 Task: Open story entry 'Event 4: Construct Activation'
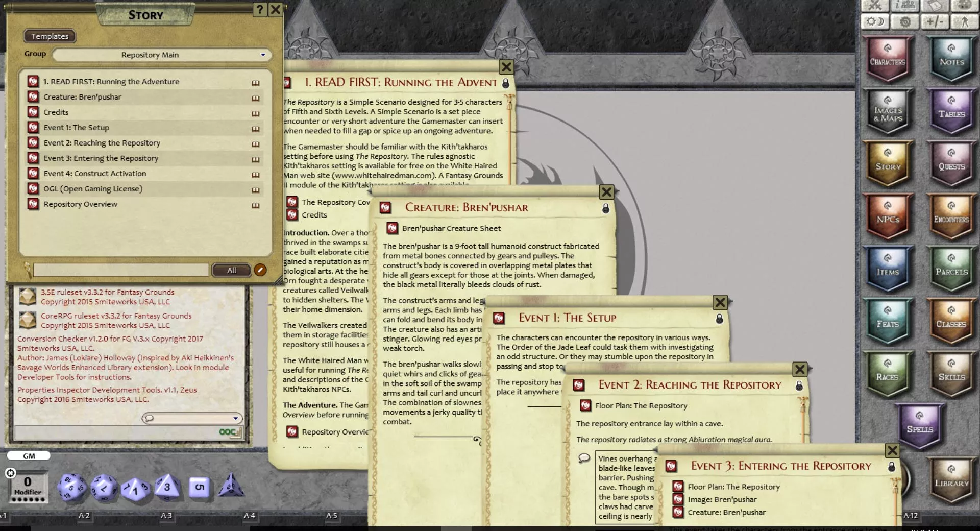[x=95, y=174]
